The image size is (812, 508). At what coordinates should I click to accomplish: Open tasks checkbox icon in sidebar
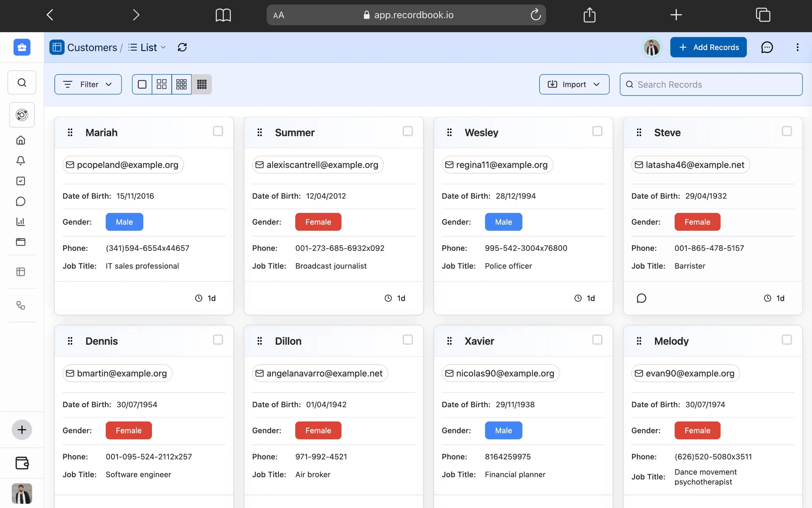21,181
